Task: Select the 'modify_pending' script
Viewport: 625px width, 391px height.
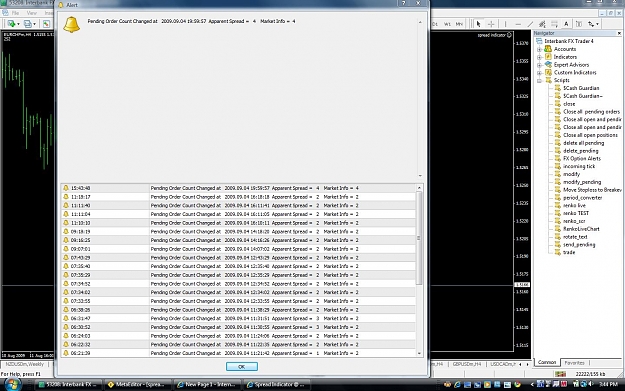Action: pos(582,182)
